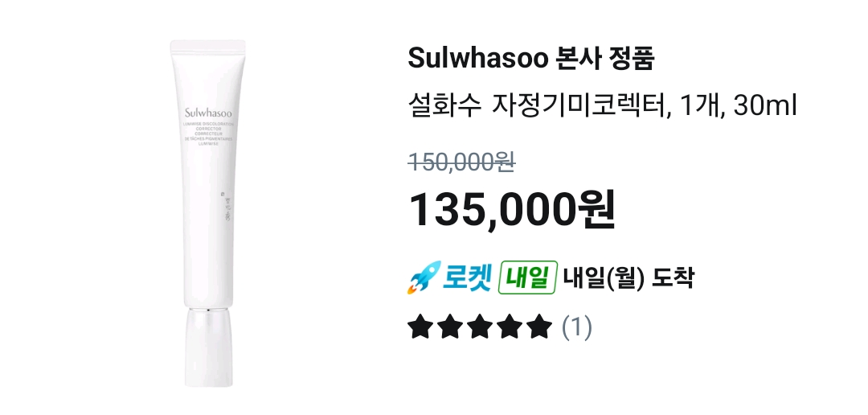The height and width of the screenshot is (415, 868).
Task: Click the Sulwhasoo 본사 정품 heading
Action: tap(531, 58)
